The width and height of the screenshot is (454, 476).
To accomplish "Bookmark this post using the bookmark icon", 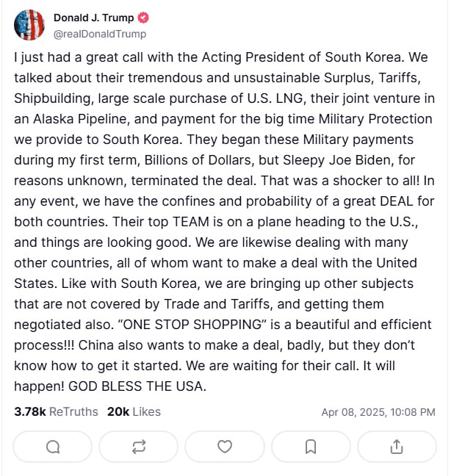I will (311, 447).
